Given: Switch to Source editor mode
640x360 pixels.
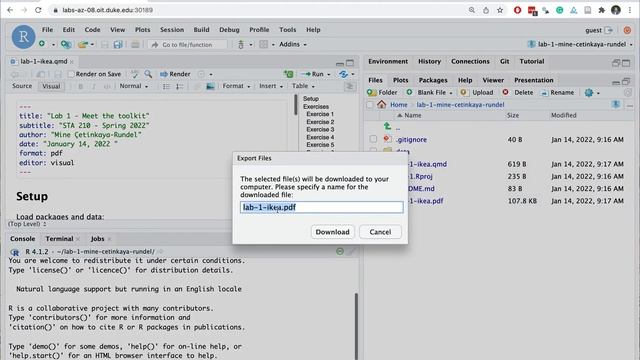Looking at the screenshot, I should tap(22, 86).
